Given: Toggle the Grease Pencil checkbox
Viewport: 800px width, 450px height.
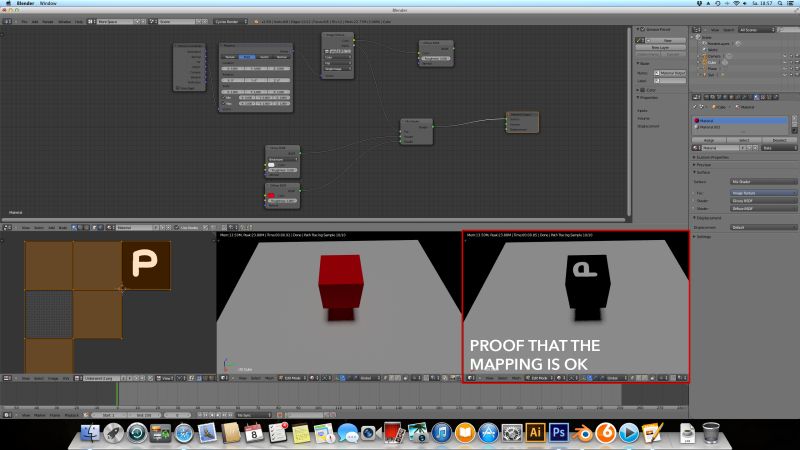Looking at the screenshot, I should (642, 29).
